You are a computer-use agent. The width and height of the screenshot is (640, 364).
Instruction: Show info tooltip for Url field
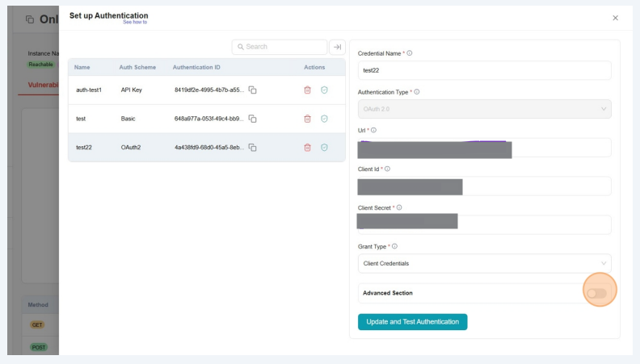[373, 130]
